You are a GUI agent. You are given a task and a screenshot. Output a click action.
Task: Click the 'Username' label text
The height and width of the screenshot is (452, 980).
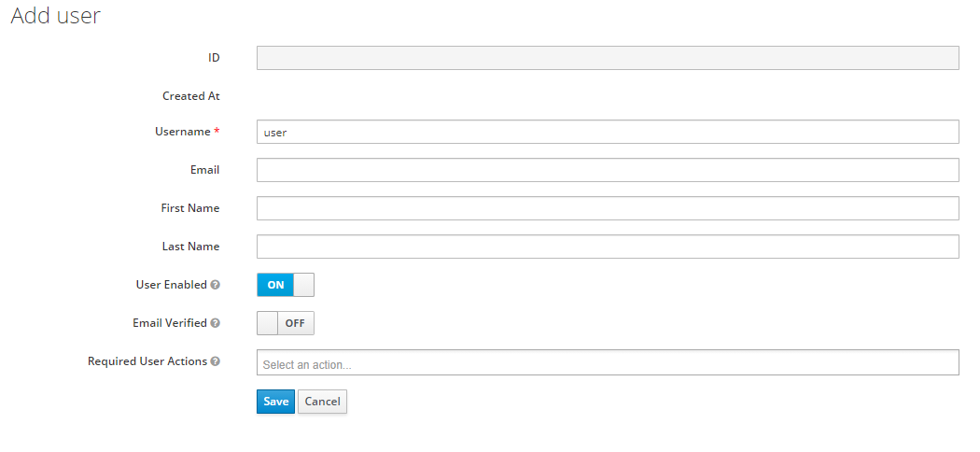pyautogui.click(x=182, y=132)
